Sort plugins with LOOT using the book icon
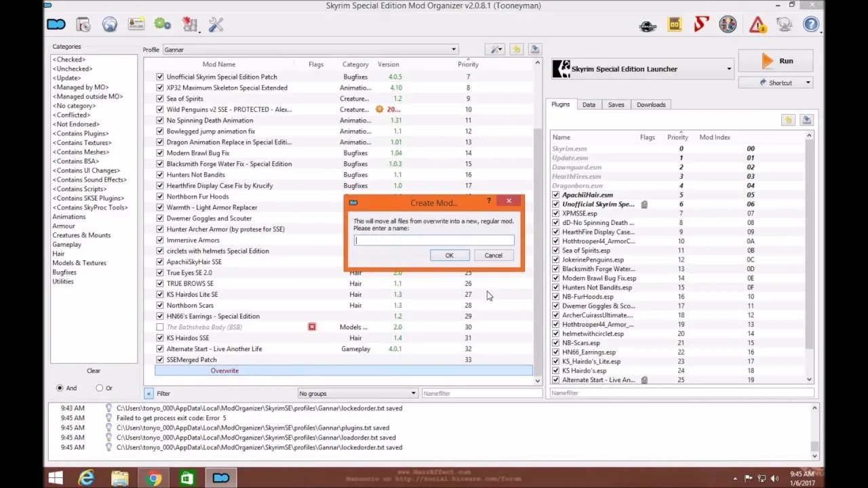This screenshot has width=868, height=488. (x=674, y=24)
